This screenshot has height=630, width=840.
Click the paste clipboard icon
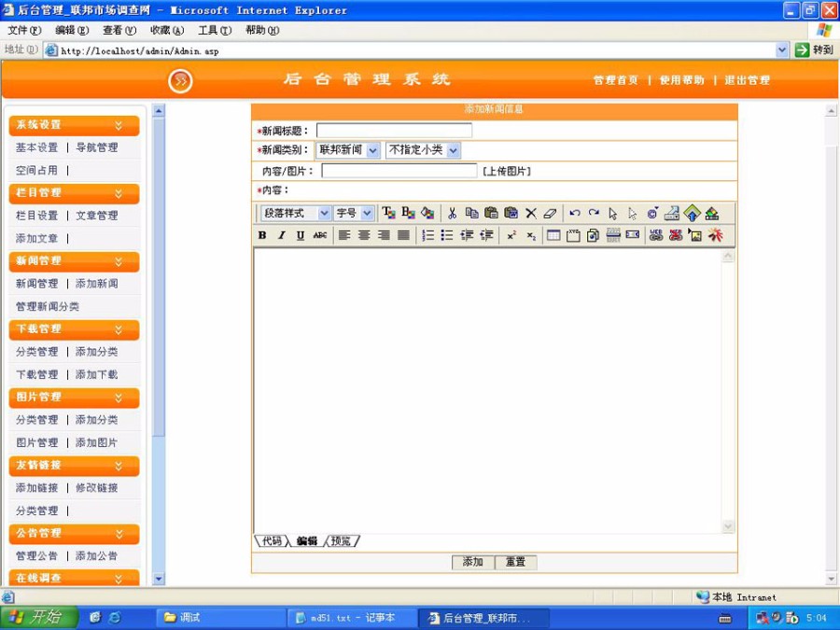click(491, 213)
